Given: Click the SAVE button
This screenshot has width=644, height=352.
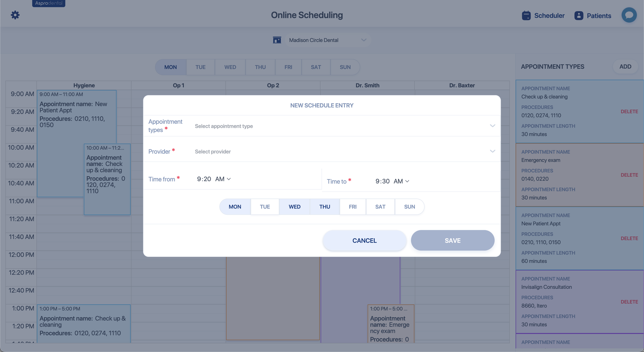Looking at the screenshot, I should click(452, 241).
